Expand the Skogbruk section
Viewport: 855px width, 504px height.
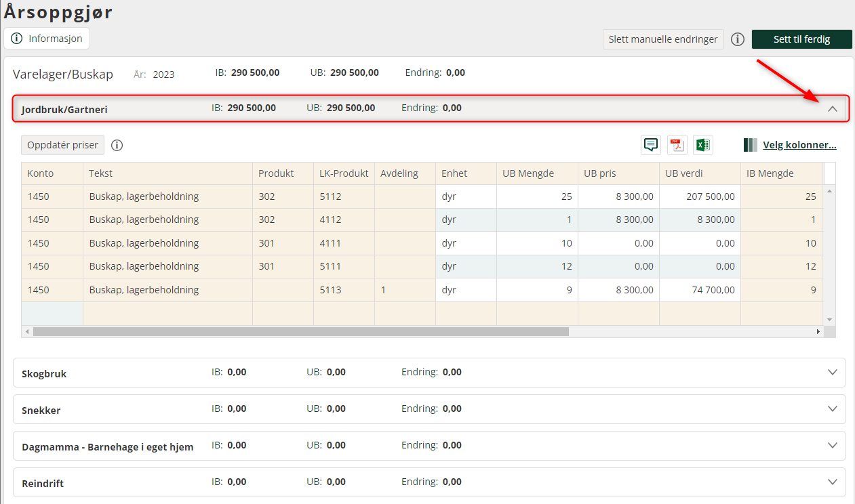(833, 372)
